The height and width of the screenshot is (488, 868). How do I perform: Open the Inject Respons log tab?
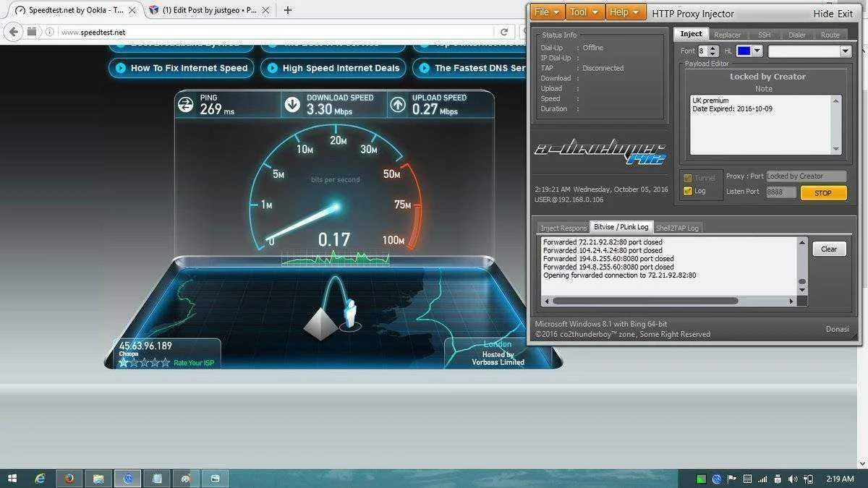pos(563,228)
